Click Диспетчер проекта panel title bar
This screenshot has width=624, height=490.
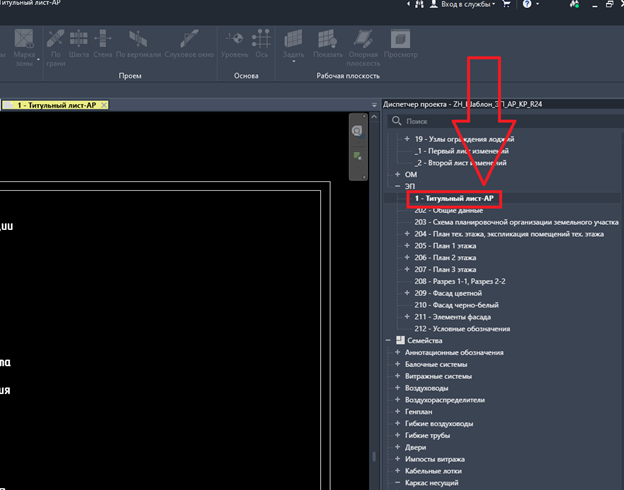click(502, 104)
